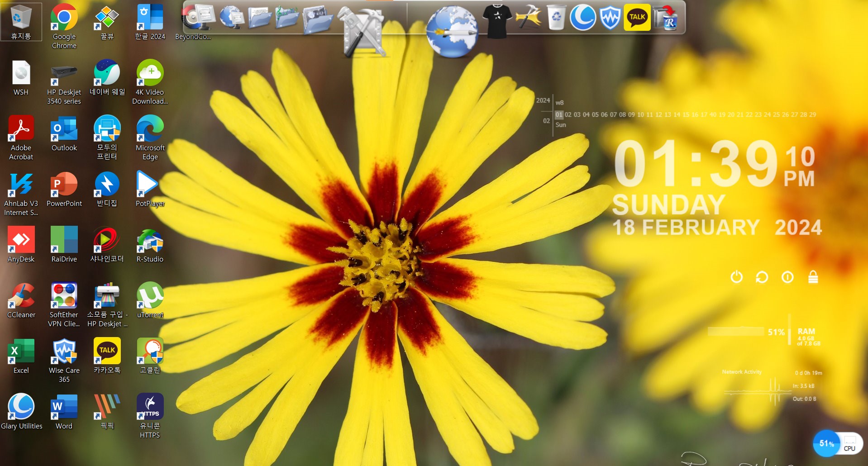The height and width of the screenshot is (466, 868).
Task: Open AhnLab V3 Internet Security icon
Action: 21,194
